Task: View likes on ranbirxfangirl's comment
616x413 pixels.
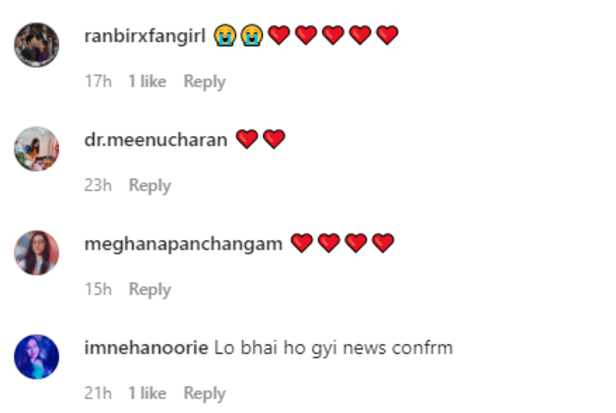Action: pyautogui.click(x=147, y=81)
